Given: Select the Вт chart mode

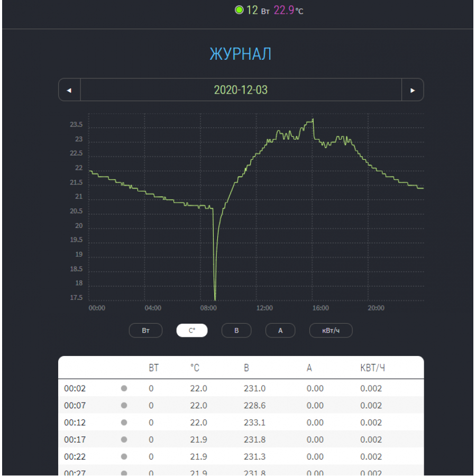Looking at the screenshot, I should [x=145, y=331].
